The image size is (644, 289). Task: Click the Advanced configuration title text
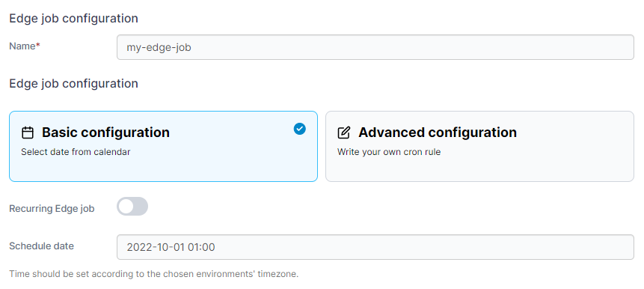click(x=438, y=133)
